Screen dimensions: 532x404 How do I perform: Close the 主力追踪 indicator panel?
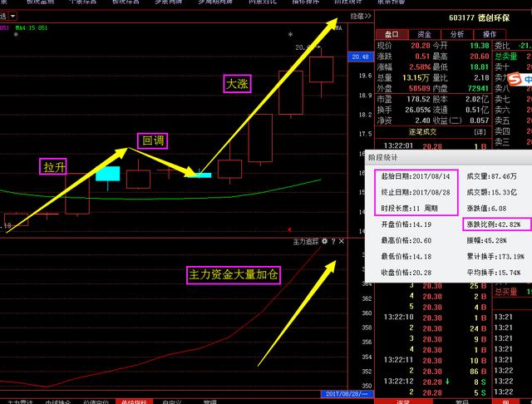[x=341, y=241]
